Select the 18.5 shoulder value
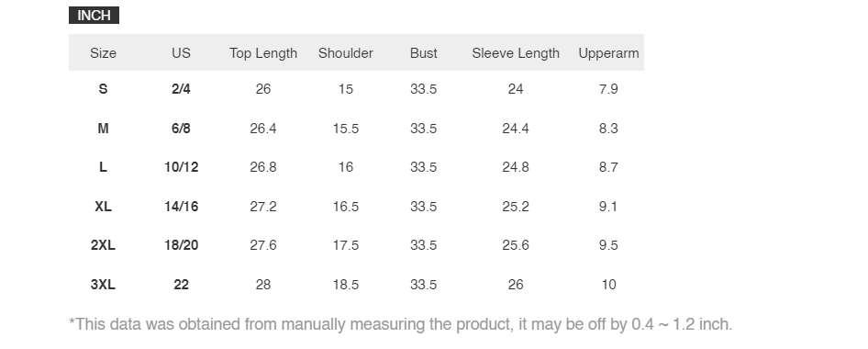Viewport: 868px width, 349px height. tap(345, 285)
